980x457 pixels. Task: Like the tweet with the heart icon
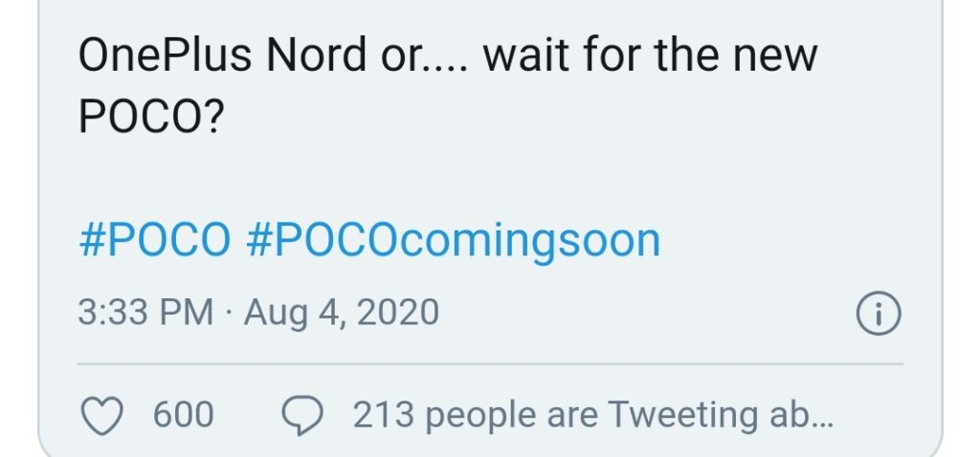(104, 415)
